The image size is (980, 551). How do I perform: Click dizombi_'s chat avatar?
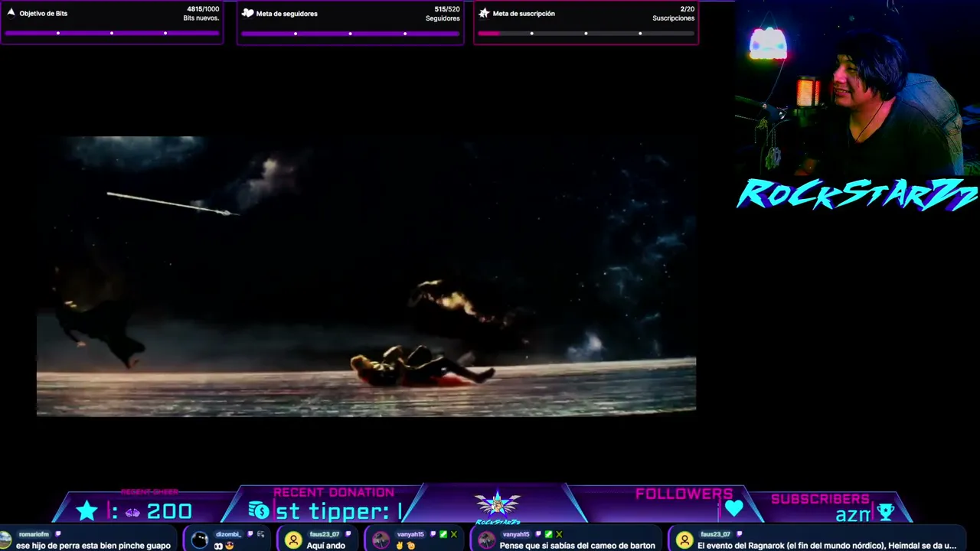tap(200, 540)
